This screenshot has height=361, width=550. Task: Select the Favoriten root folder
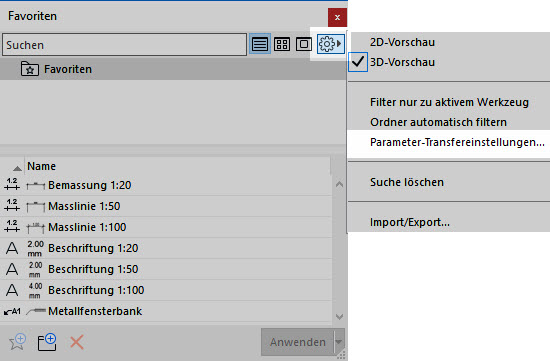click(173, 69)
